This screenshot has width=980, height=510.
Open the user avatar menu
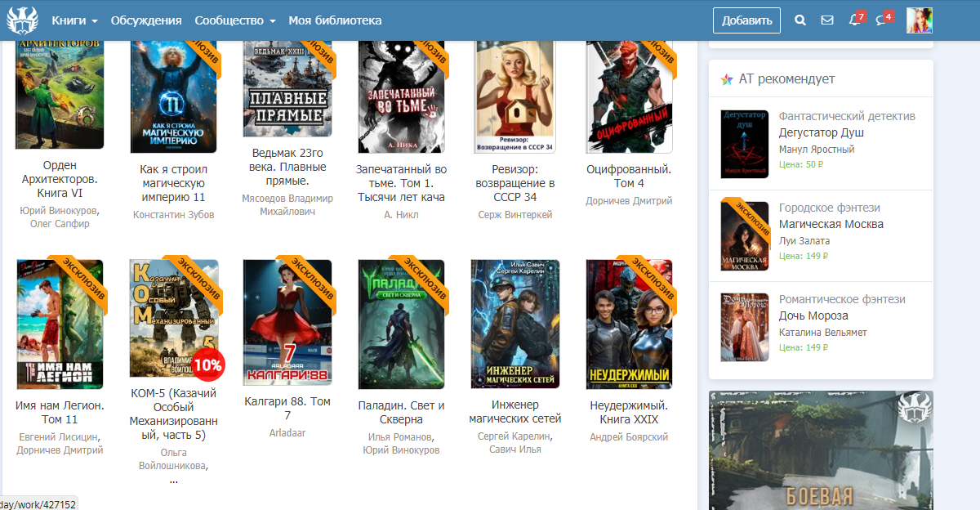tap(920, 20)
